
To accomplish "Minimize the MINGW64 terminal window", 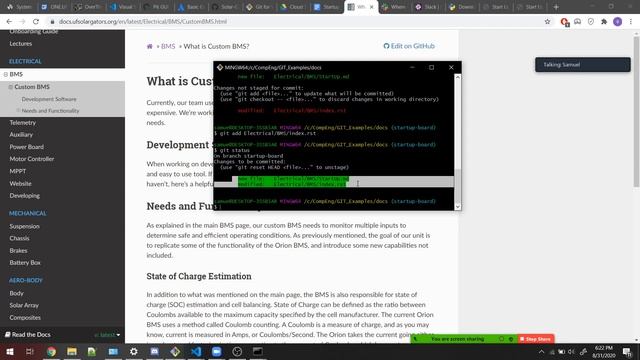I will pyautogui.click(x=412, y=67).
